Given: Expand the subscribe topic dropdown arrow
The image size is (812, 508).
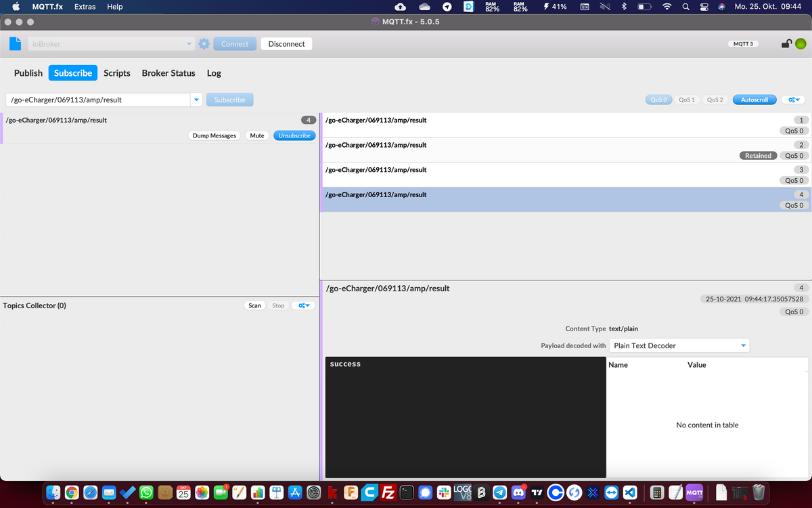Looking at the screenshot, I should tap(197, 100).
